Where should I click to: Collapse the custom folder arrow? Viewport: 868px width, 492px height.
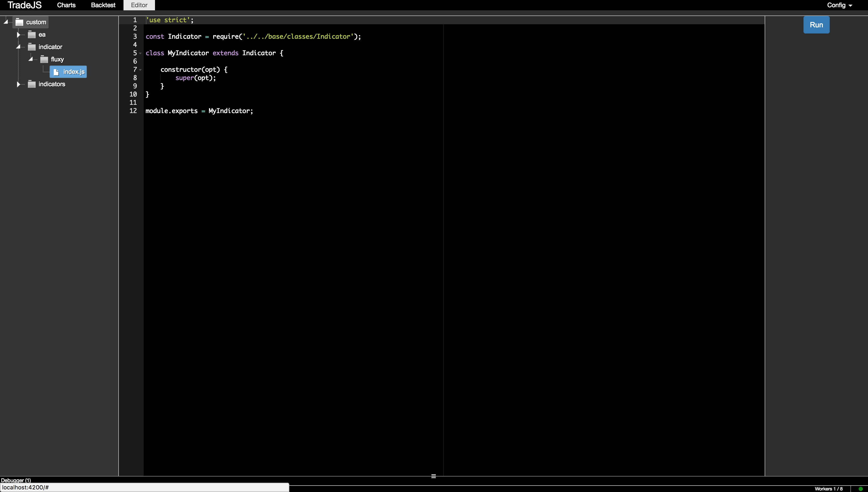point(6,22)
